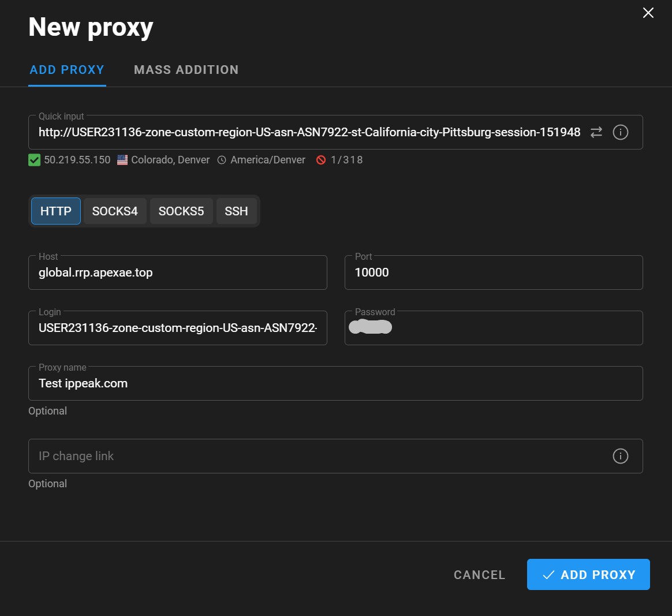Click the green proxy check status icon

tap(34, 160)
